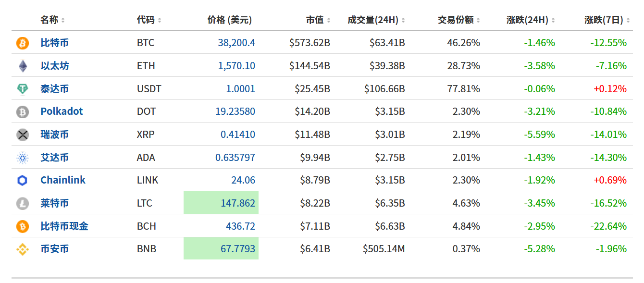Click the DOT price 19.23580
The height and width of the screenshot is (283, 644).
(x=235, y=111)
